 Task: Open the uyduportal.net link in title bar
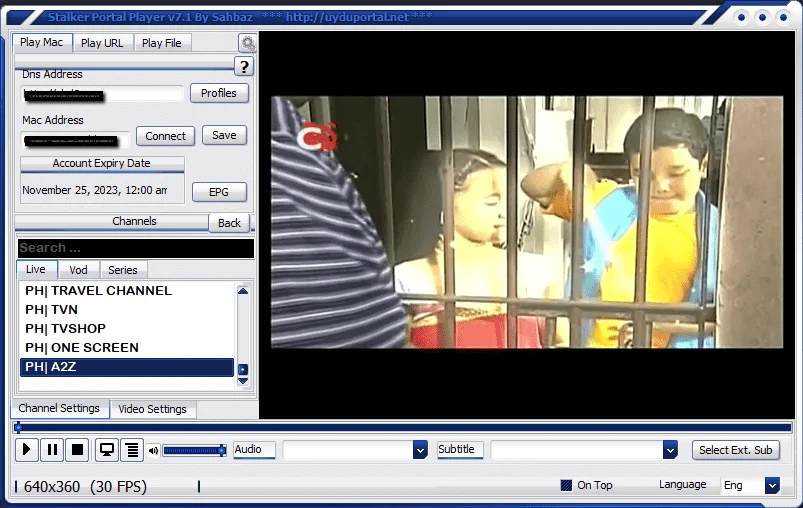click(347, 17)
